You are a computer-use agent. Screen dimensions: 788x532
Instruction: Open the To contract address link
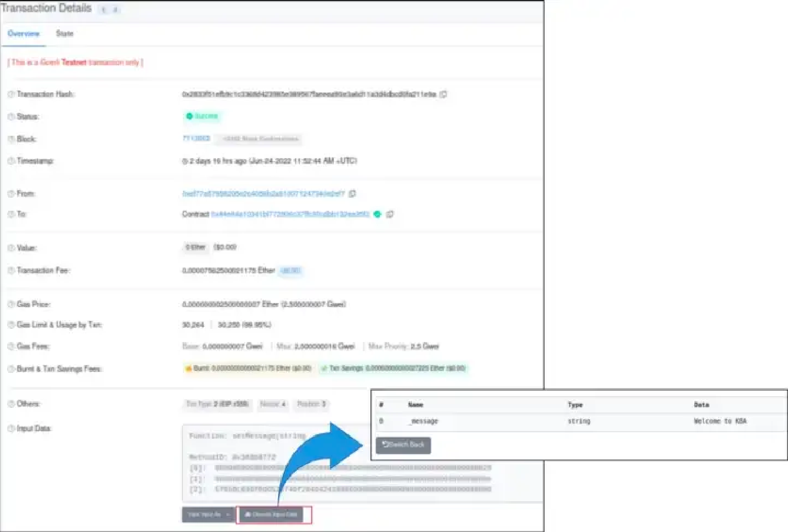tap(290, 214)
